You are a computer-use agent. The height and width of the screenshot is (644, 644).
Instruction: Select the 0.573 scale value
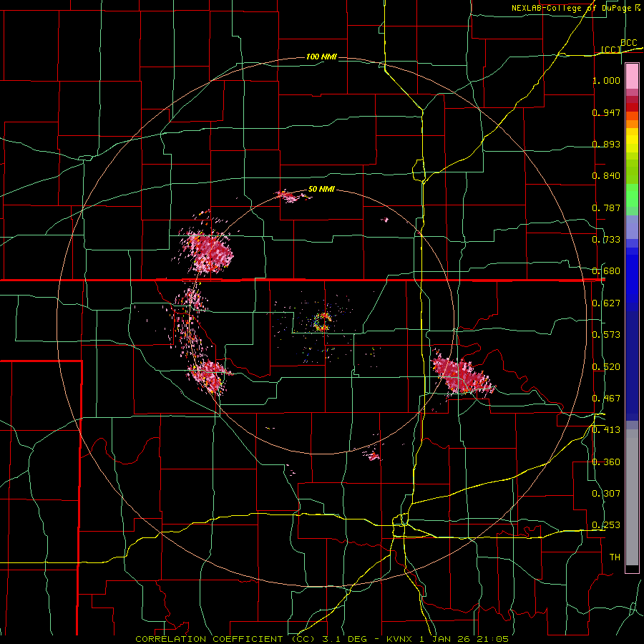click(x=606, y=335)
